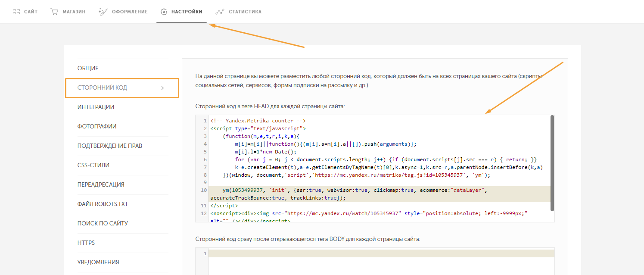The height and width of the screenshot is (275, 644).
Task: Open the ПЕРЕАДРЕСАЦИЯ settings
Action: (x=101, y=185)
